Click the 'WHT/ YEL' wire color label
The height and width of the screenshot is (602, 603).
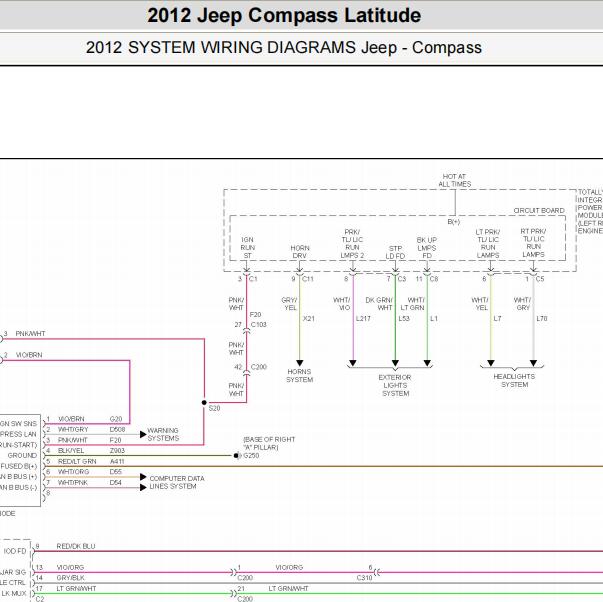(x=480, y=304)
